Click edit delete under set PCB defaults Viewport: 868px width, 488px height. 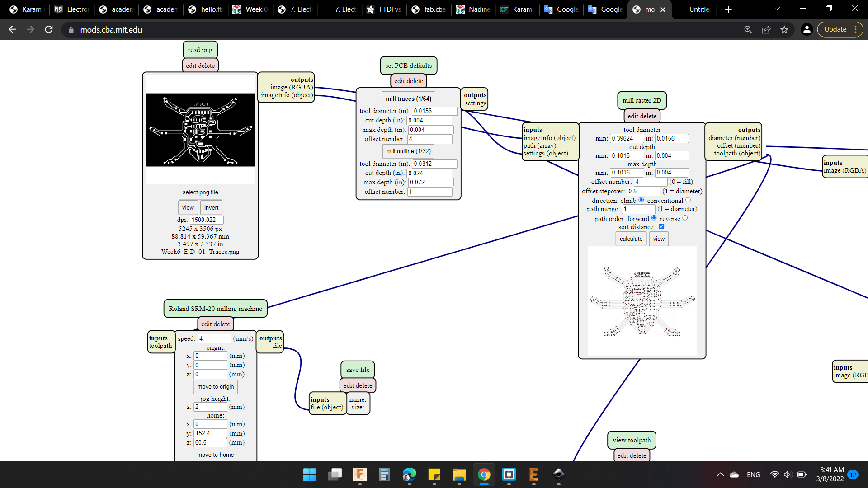(x=409, y=81)
